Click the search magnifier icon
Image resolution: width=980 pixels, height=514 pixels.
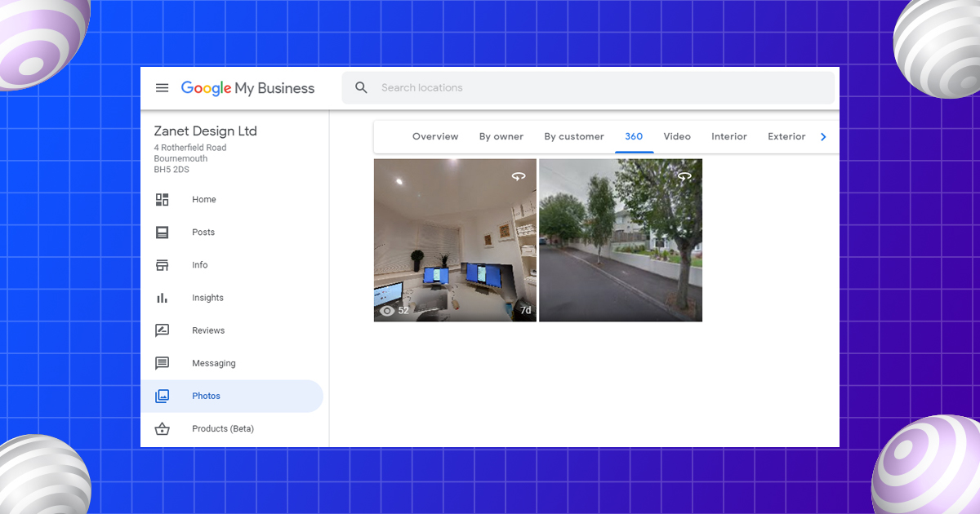point(362,88)
